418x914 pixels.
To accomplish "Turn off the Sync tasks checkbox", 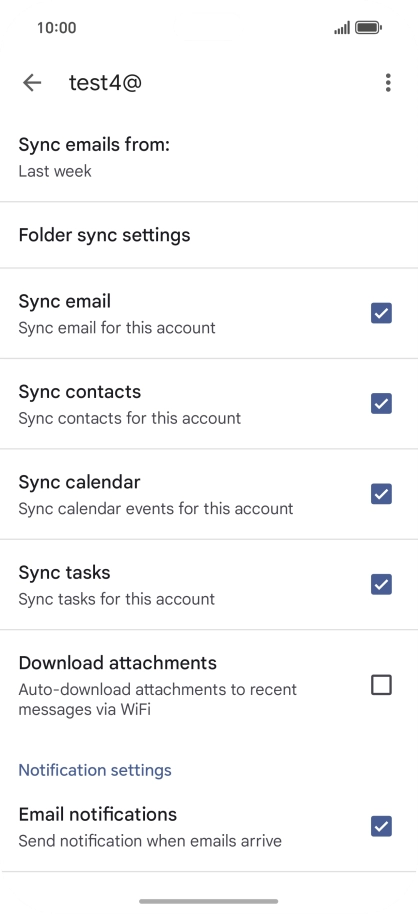I will 381,584.
